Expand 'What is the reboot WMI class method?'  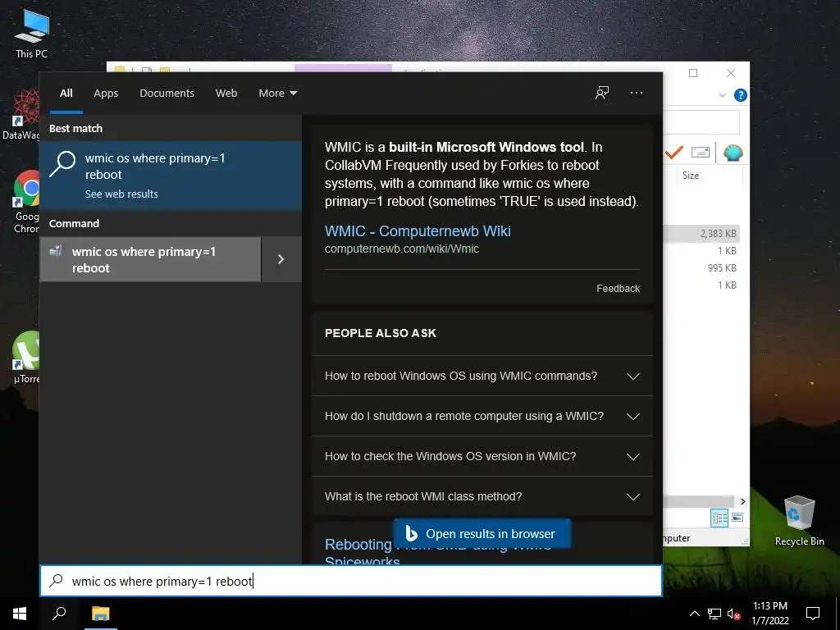coord(482,496)
